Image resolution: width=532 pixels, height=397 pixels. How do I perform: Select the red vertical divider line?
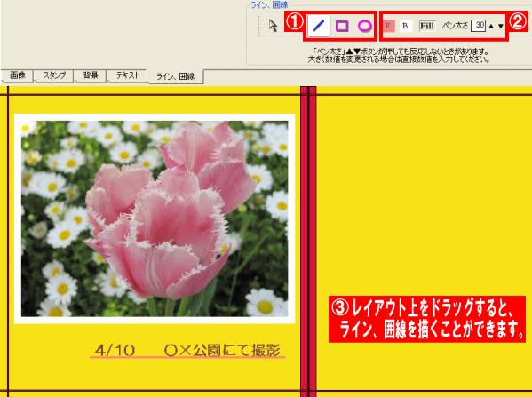pyautogui.click(x=308, y=241)
